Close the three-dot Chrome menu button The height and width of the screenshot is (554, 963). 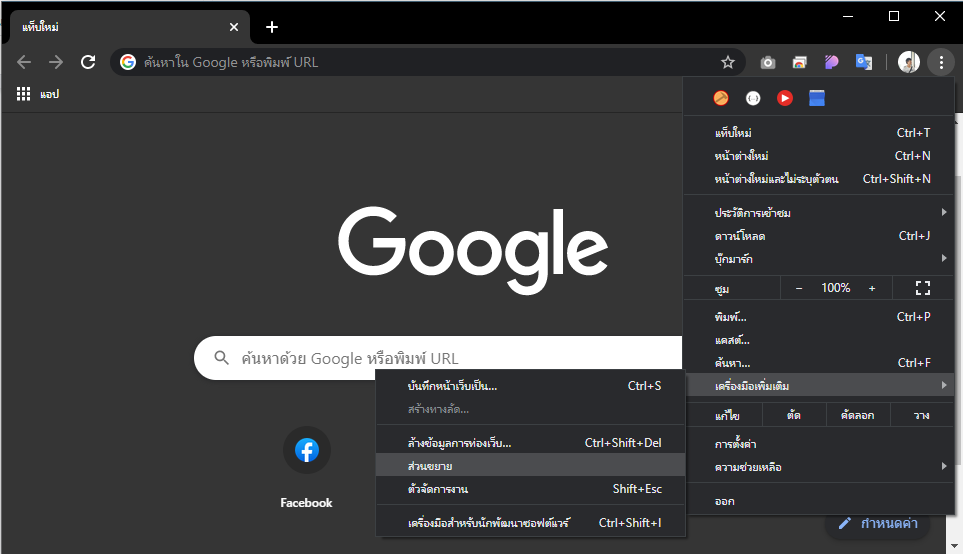[941, 62]
